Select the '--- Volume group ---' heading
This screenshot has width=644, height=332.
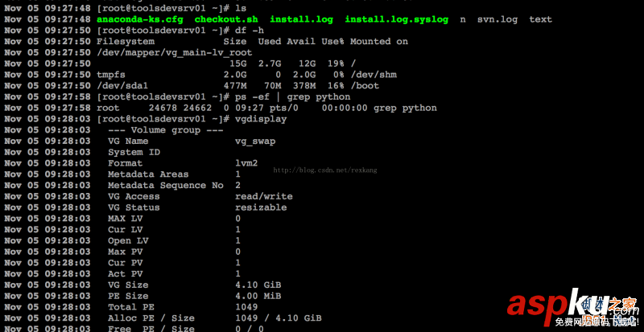166,130
